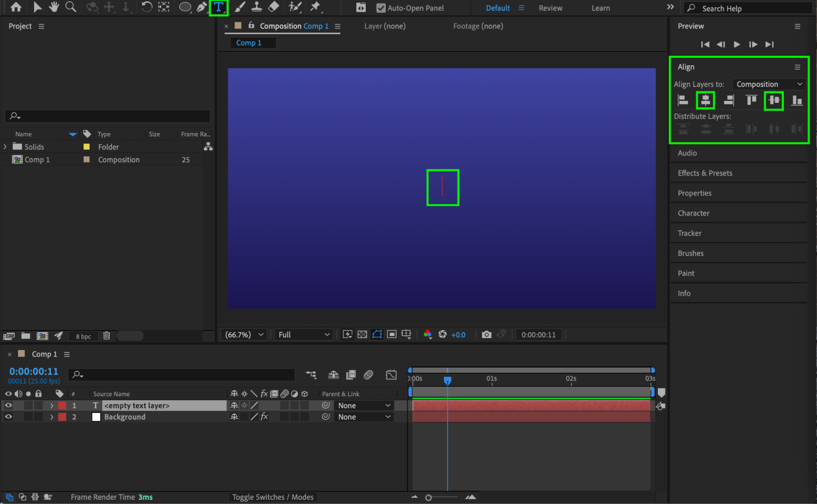Open the Character panel
Screen dimensions: 817x504
click(693, 213)
